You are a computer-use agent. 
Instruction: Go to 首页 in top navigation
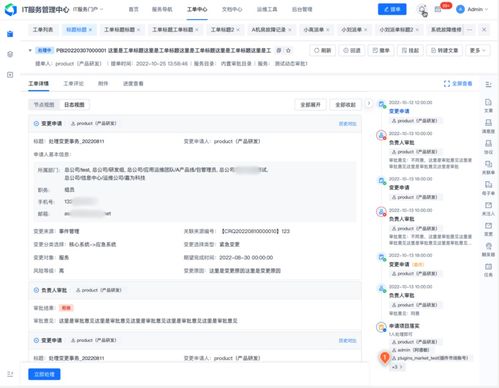pos(133,9)
